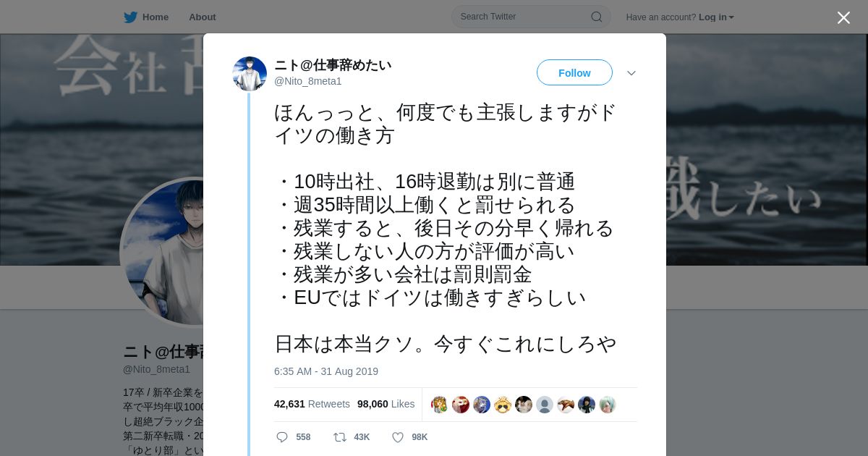The width and height of the screenshot is (868, 456).
Task: Like the tweet with heart icon
Action: [x=398, y=437]
